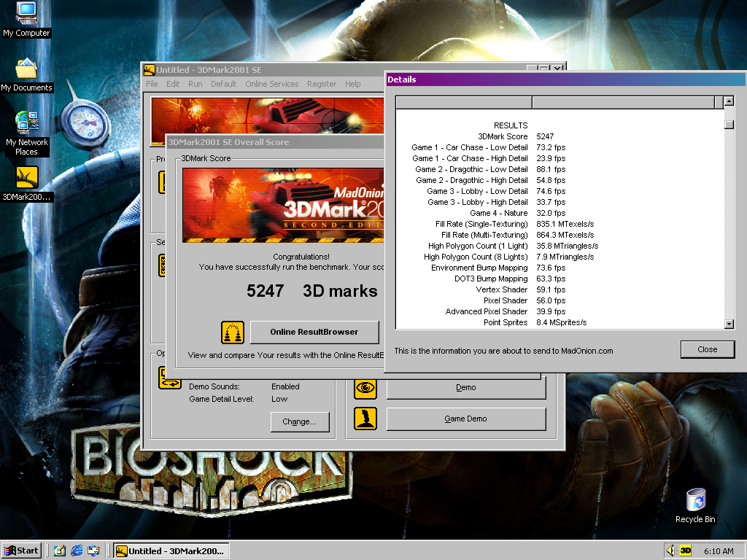Screen dimensions: 747x560
Task: Click the joystick icon beside Game Demo
Action: point(365,419)
